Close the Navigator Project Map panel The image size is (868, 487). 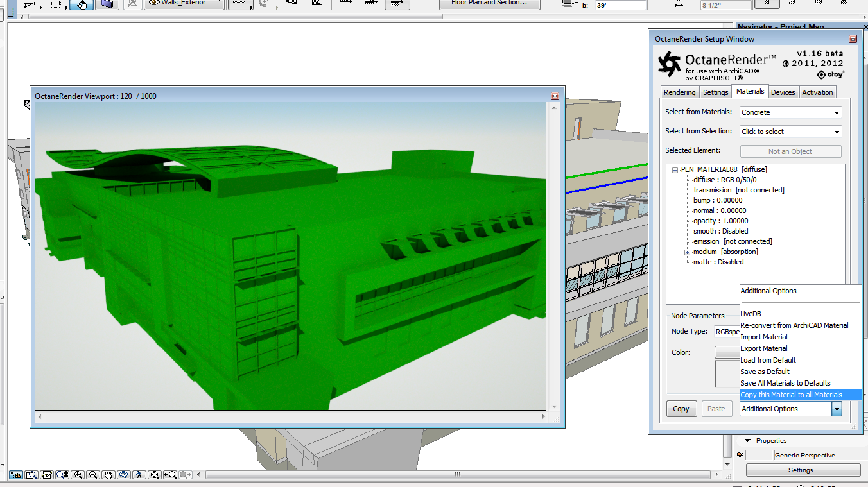click(x=864, y=26)
